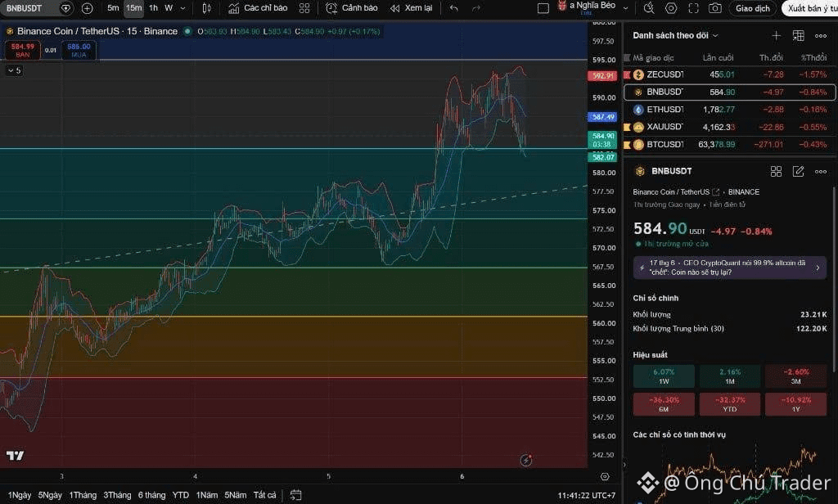The image size is (838, 504).
Task: Open the BNBUSDT symbol search field
Action: (x=35, y=8)
